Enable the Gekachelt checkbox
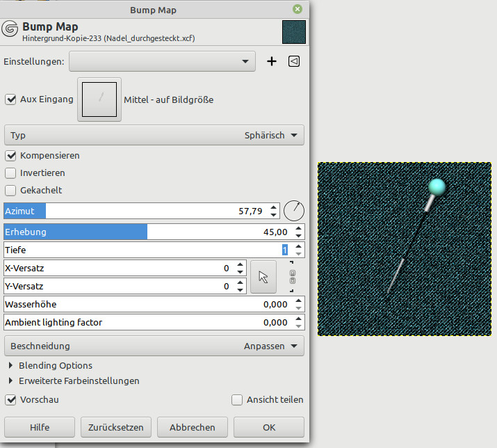This screenshot has width=497, height=448. [x=10, y=190]
